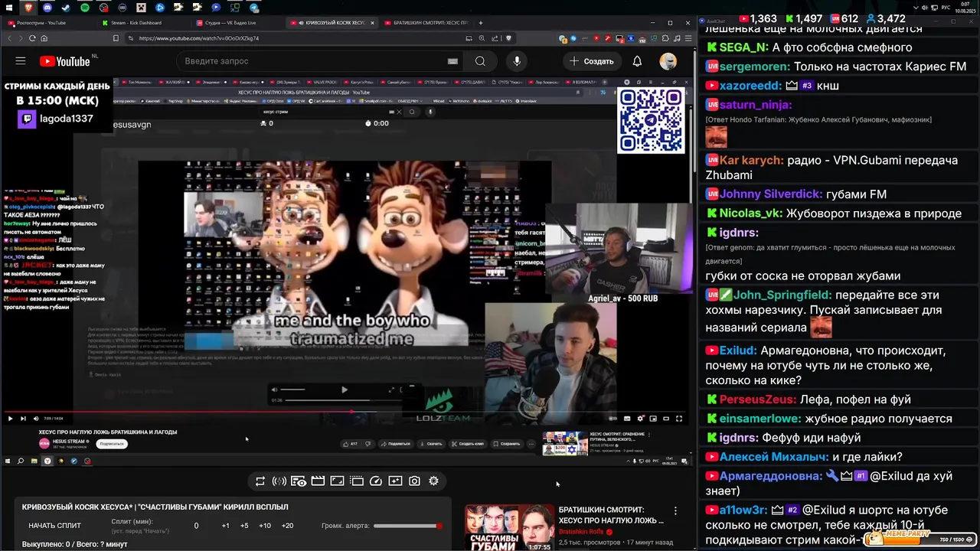Reload the current page

(32, 38)
